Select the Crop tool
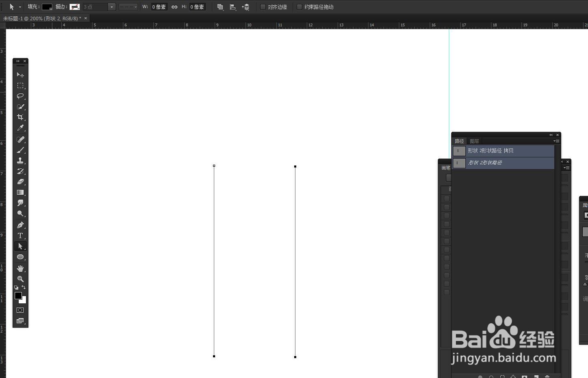Screen dimensions: 588x378 click(x=20, y=117)
